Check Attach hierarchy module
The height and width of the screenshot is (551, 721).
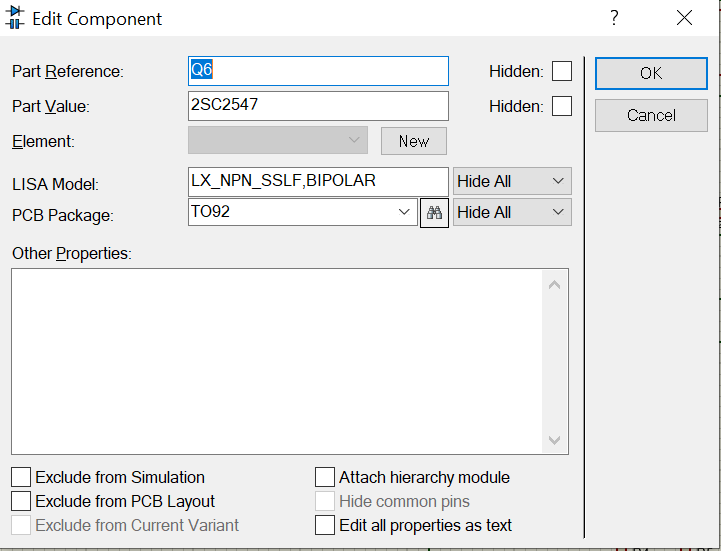325,477
